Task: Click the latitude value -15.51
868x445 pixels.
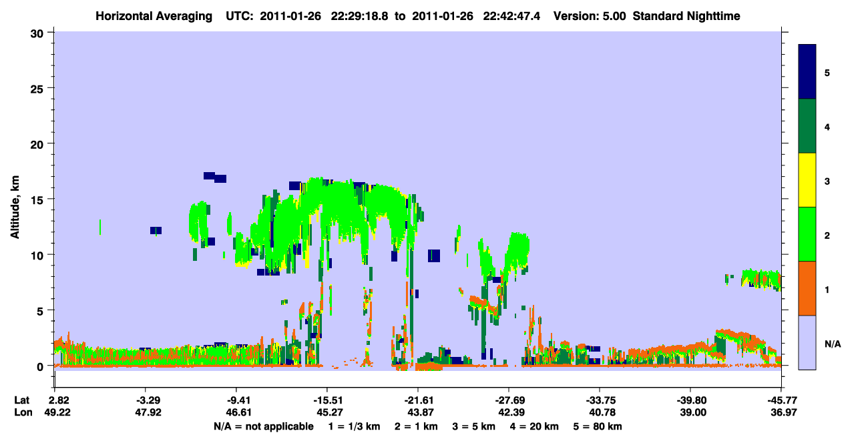Action: click(327, 400)
